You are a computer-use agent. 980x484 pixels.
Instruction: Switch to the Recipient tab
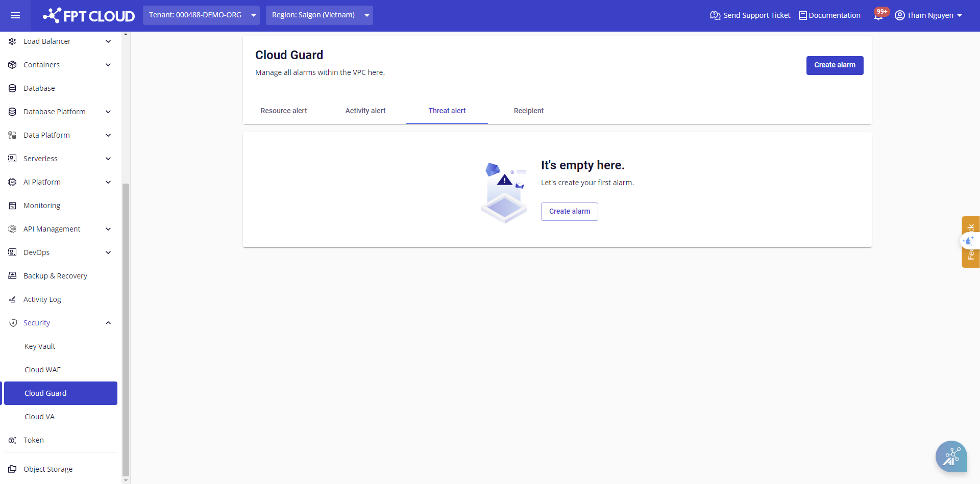528,111
